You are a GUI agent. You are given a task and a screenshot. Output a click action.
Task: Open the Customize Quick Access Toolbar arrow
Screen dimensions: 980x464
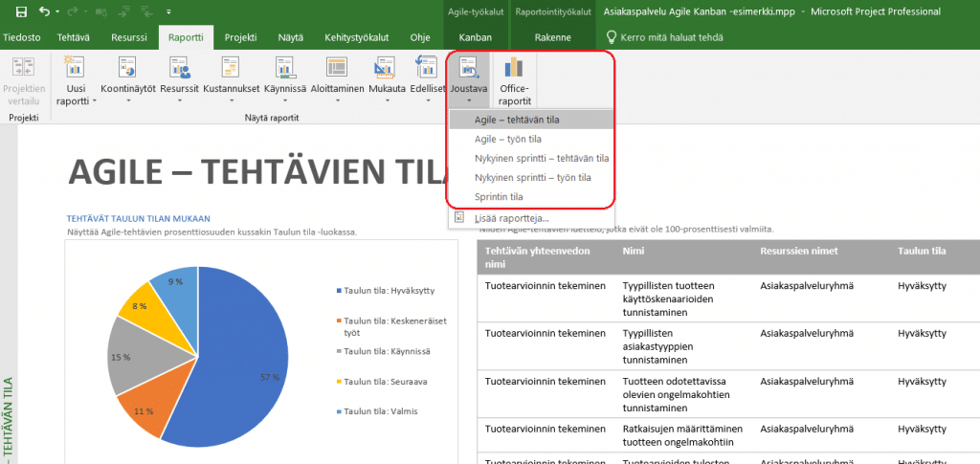pos(168,11)
